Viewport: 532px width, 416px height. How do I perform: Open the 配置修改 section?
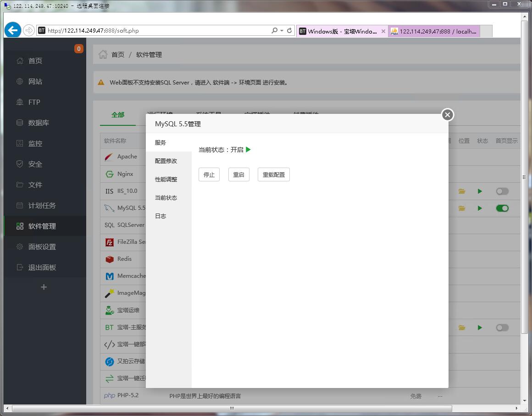click(169, 161)
